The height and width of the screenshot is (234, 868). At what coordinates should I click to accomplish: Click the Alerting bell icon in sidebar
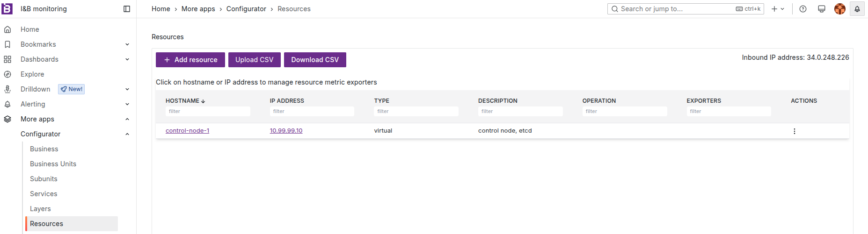(7, 104)
